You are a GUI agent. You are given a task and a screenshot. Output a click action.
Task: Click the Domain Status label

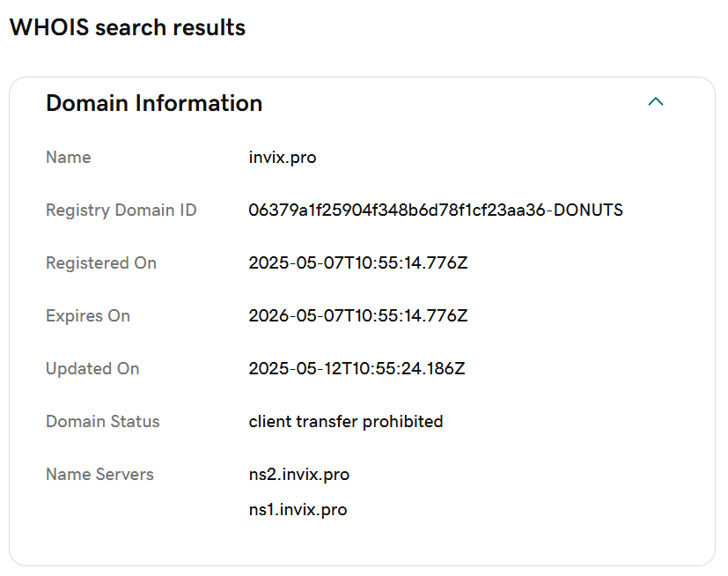pyautogui.click(x=103, y=422)
